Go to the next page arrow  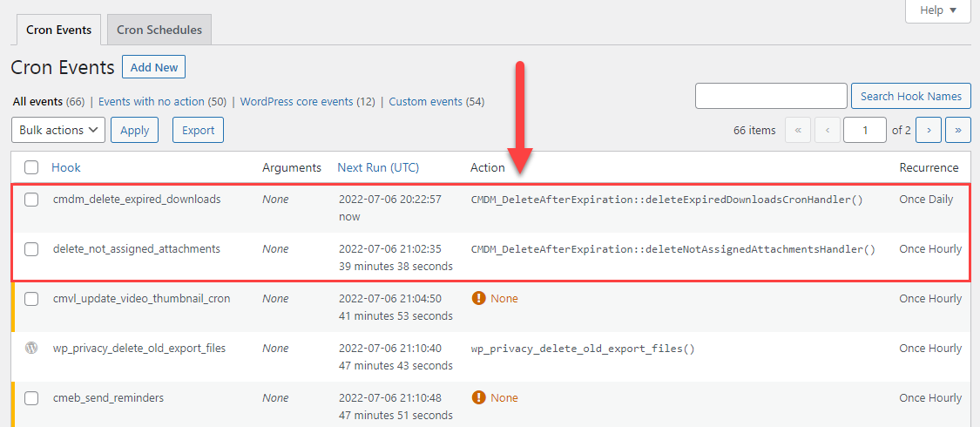point(929,130)
